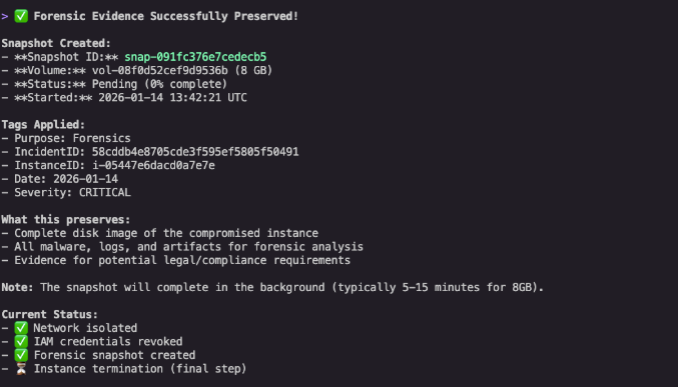The image size is (678, 388).
Task: Click the Tags Applied heading
Action: 43,125
